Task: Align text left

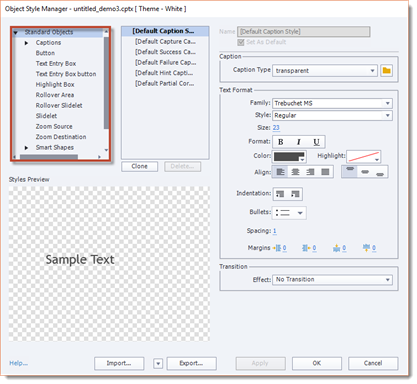Action: pos(280,172)
